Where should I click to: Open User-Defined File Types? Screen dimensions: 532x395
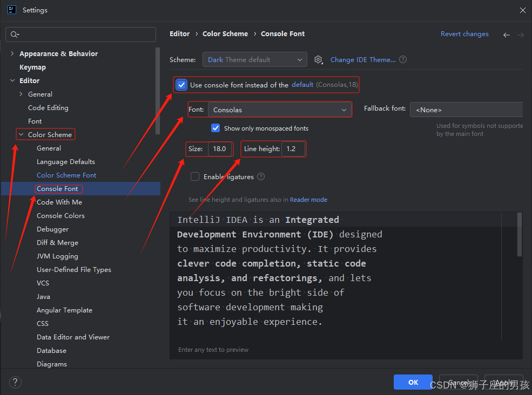tap(74, 270)
